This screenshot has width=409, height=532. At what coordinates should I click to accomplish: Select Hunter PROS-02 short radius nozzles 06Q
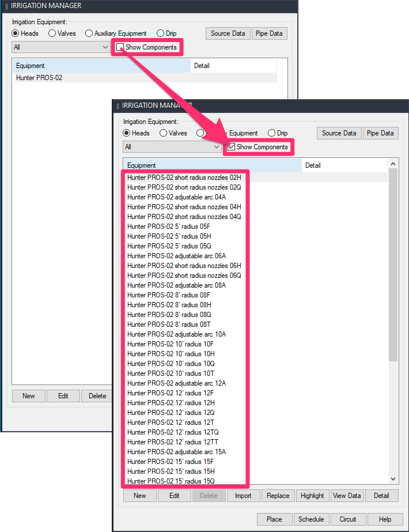184,276
